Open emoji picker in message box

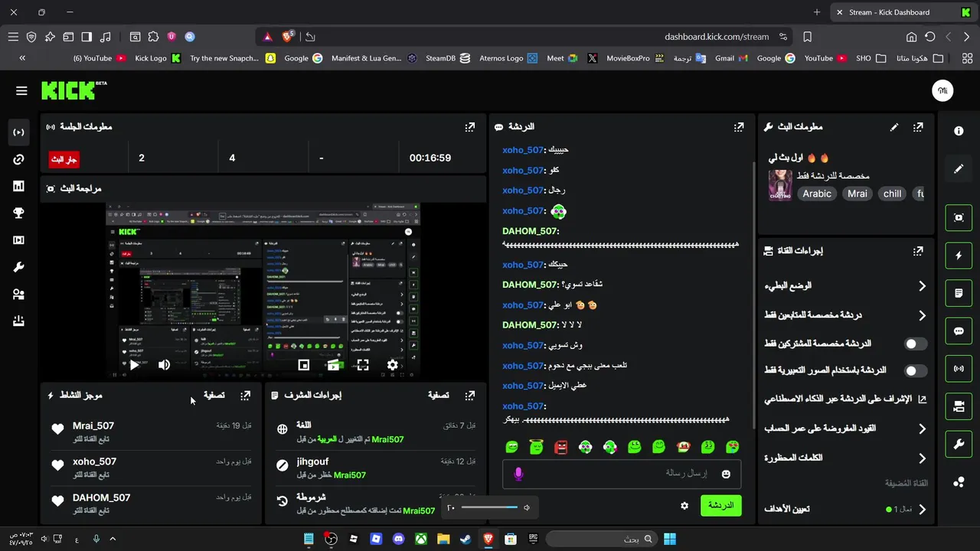(726, 474)
